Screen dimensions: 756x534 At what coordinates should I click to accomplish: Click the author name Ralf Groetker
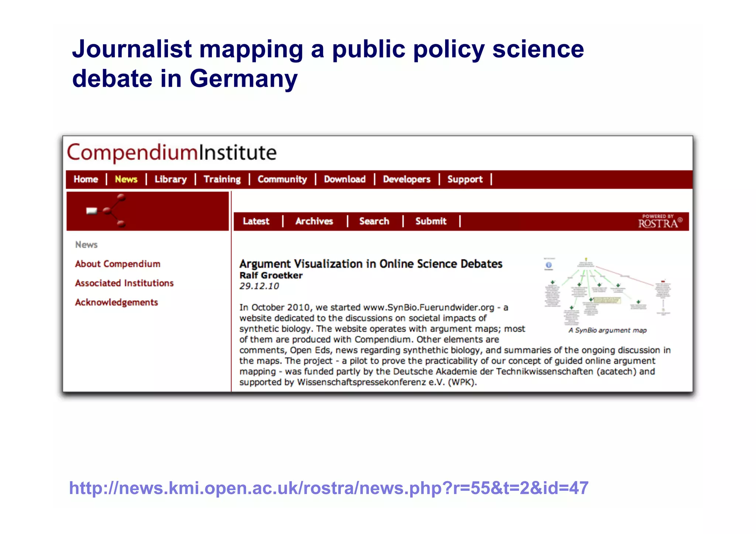[x=271, y=275]
